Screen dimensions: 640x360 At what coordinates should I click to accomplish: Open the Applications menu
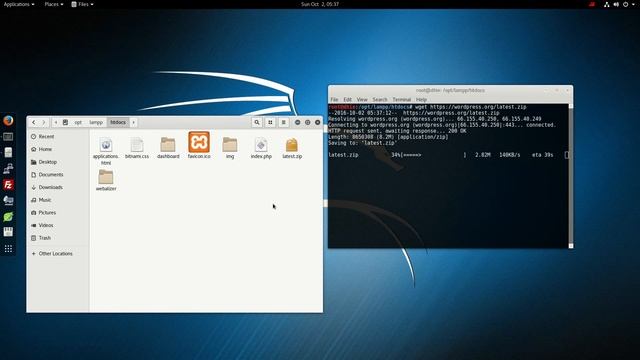point(19,4)
